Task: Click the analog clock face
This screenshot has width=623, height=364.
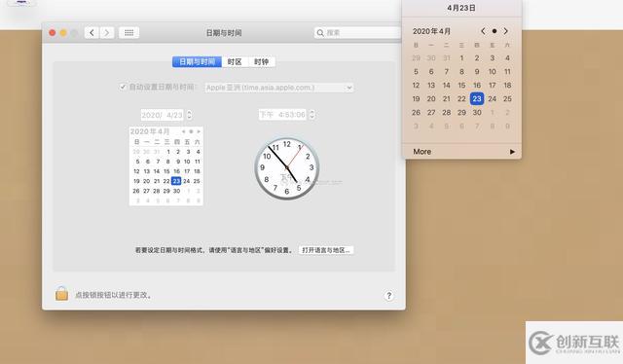Action: click(287, 168)
